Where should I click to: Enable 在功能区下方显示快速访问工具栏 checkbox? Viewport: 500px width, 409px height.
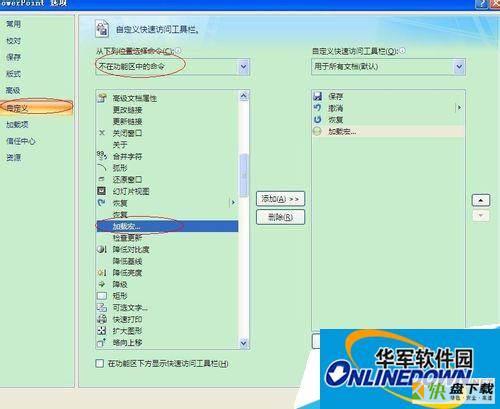point(99,363)
